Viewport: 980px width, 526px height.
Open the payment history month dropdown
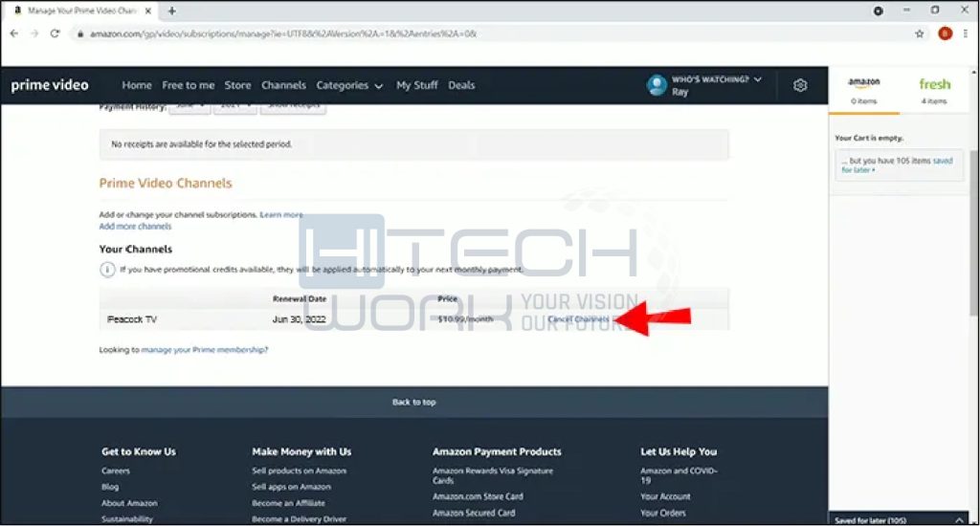tap(189, 107)
